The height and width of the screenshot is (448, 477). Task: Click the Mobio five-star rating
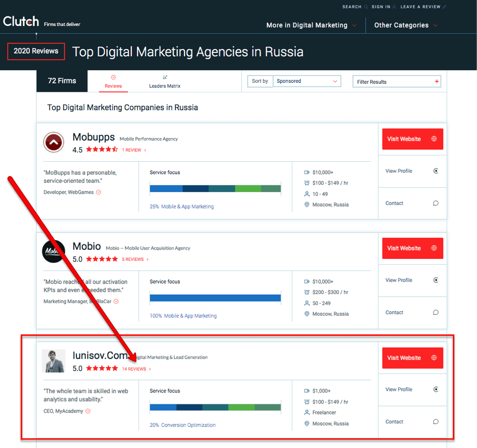pos(102,259)
